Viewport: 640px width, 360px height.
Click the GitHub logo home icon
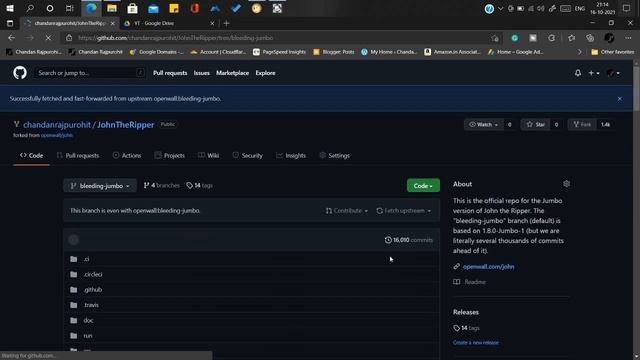pyautogui.click(x=20, y=73)
